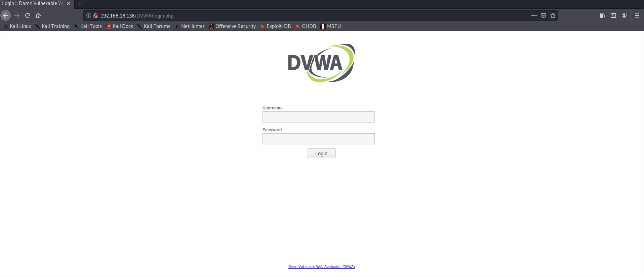Open a new tab with plus button
The width and height of the screenshot is (644, 277).
80,3
